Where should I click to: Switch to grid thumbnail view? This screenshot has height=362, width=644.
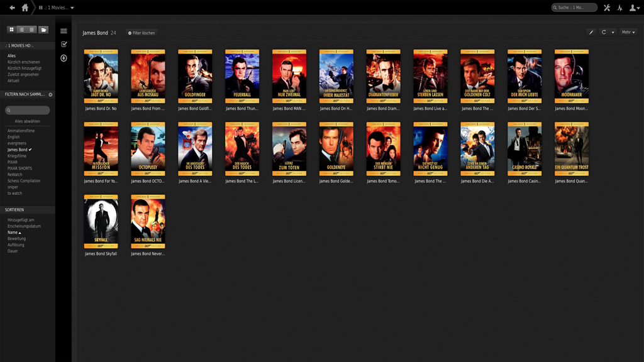click(x=11, y=30)
